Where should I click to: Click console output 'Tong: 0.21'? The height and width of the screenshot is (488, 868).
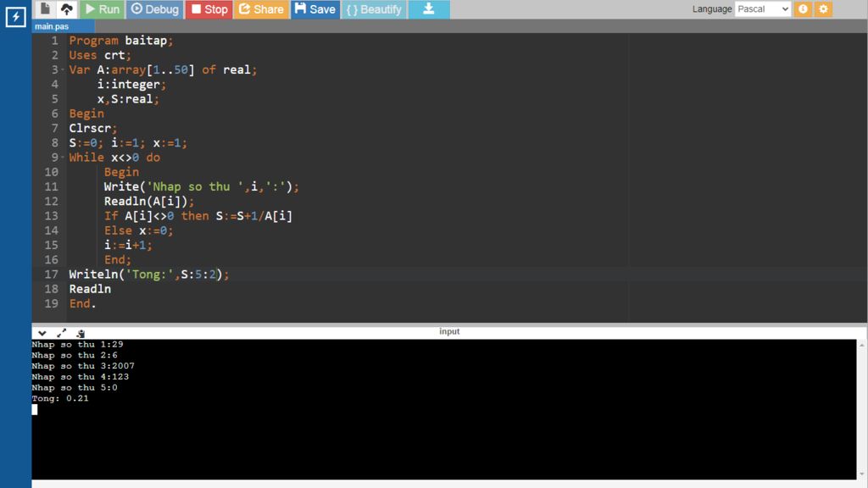(60, 398)
